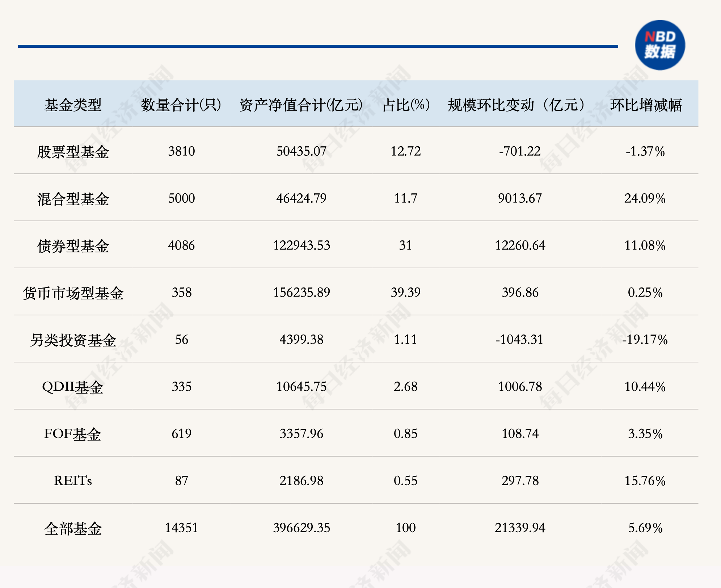Screen dimensions: 721x588
Task: Click net asset value 46424.79
Action: [x=301, y=198]
